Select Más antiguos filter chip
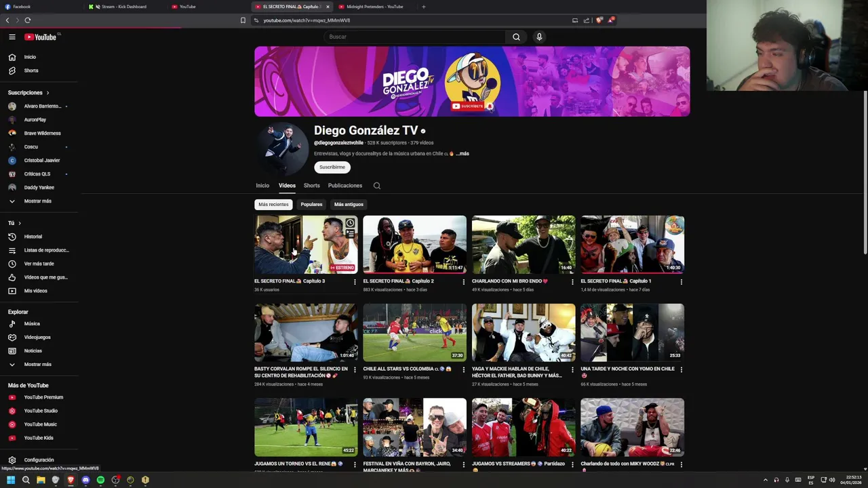 [x=349, y=204]
